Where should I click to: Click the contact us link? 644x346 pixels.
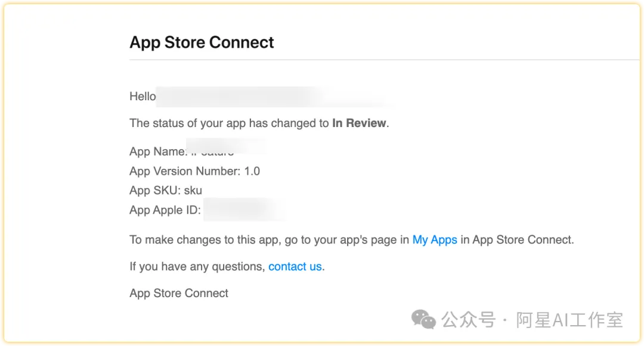[295, 267]
